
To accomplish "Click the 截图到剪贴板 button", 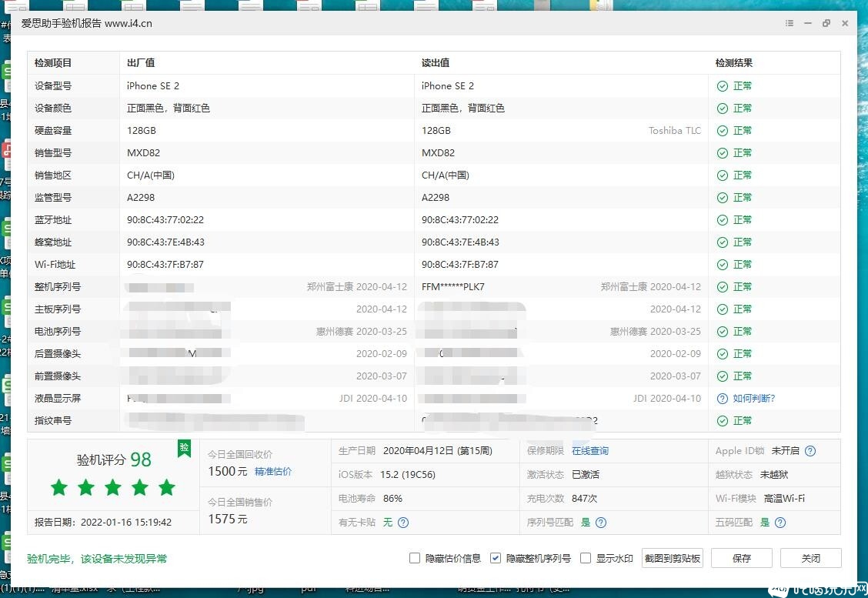I will coord(673,558).
